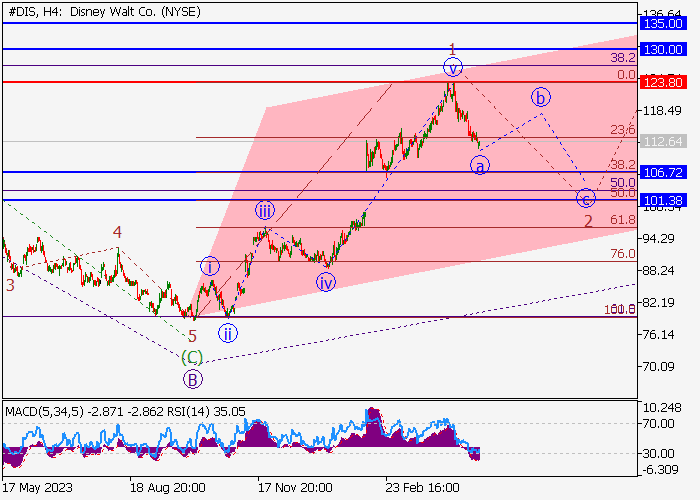The height and width of the screenshot is (500, 700).
Task: Click the 70.00 RSI scale value
Action: pos(658,424)
